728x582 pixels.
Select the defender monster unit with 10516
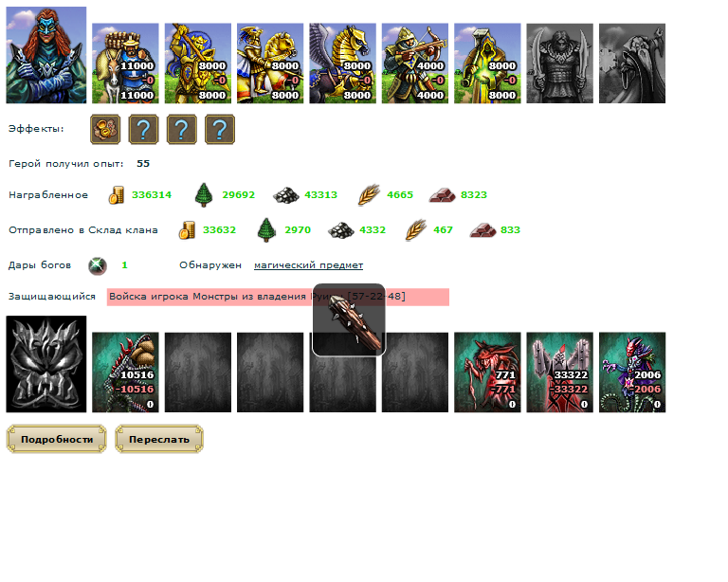tap(125, 373)
